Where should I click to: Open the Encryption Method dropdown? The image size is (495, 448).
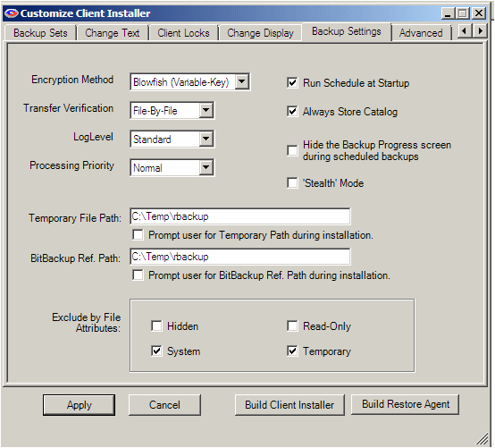point(242,82)
